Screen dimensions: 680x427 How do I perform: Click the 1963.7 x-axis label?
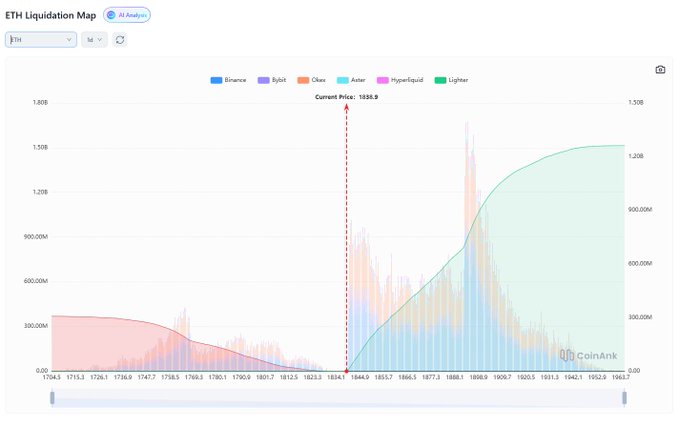[x=621, y=378]
